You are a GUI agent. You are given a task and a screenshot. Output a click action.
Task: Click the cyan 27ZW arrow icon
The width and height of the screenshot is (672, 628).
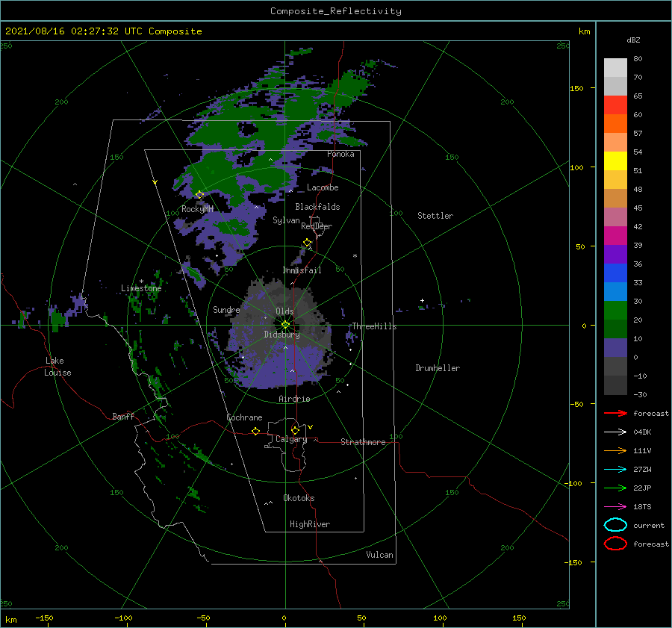coord(615,470)
